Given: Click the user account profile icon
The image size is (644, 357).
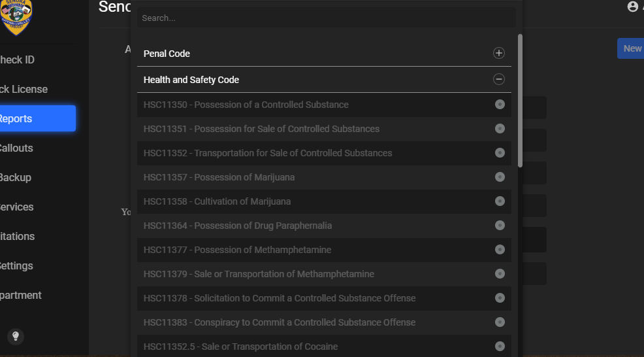Looking at the screenshot, I should tap(632, 7).
